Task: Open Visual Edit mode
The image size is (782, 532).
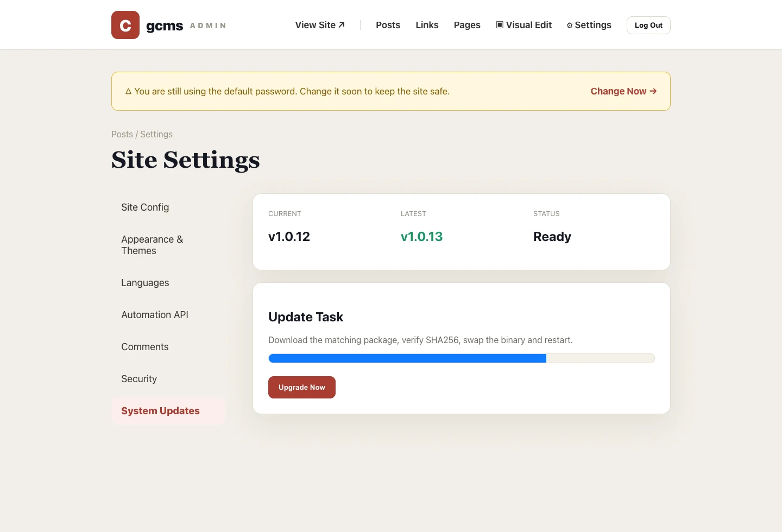Action: (x=524, y=25)
